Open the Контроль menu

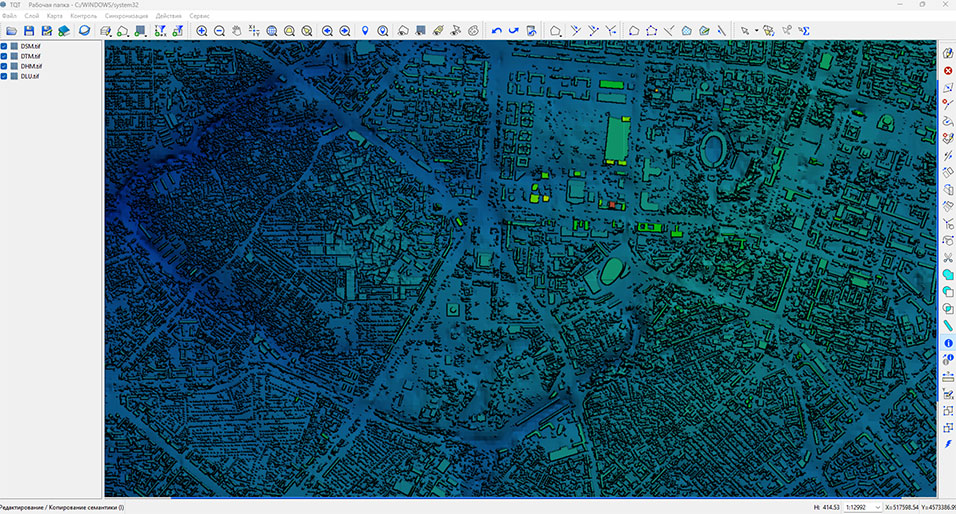(x=84, y=16)
